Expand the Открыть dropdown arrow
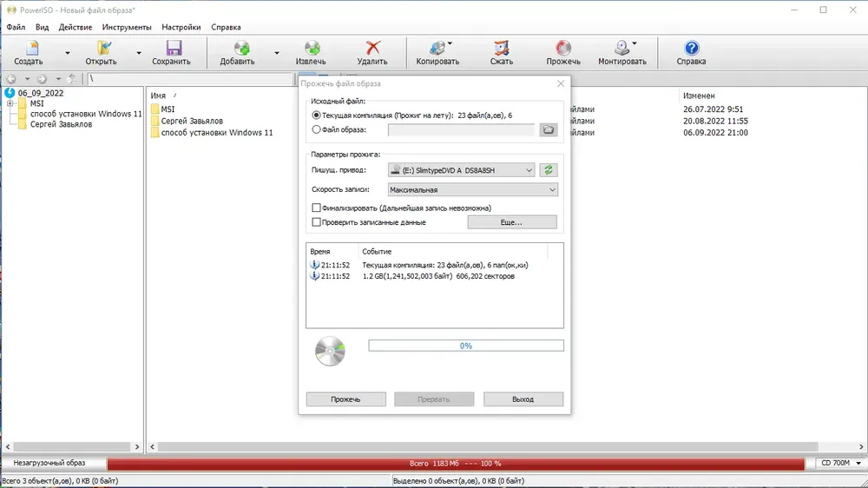This screenshot has height=488, width=868. coord(138,53)
